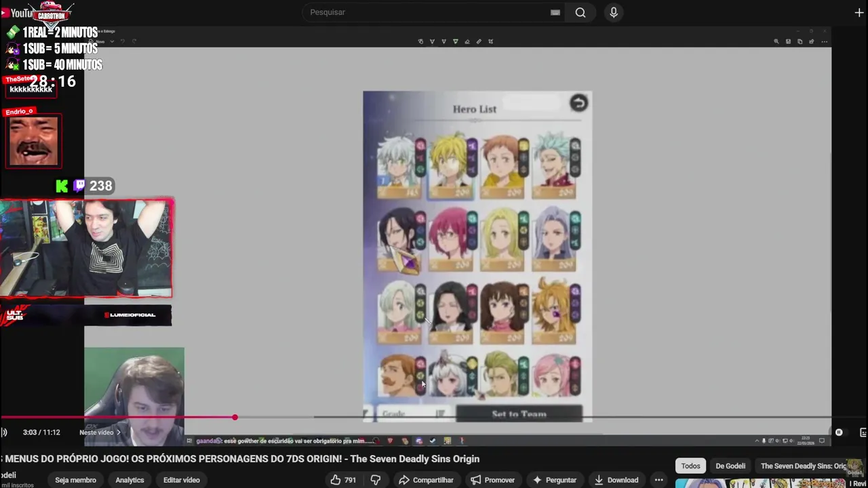Click the YouTube logo
Image resolution: width=868 pixels, height=488 pixels.
(x=16, y=13)
